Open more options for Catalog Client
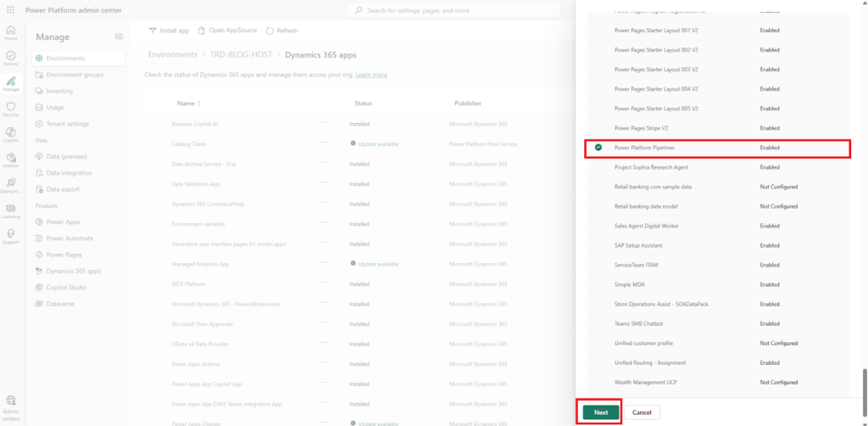Image resolution: width=868 pixels, height=426 pixels. [325, 143]
